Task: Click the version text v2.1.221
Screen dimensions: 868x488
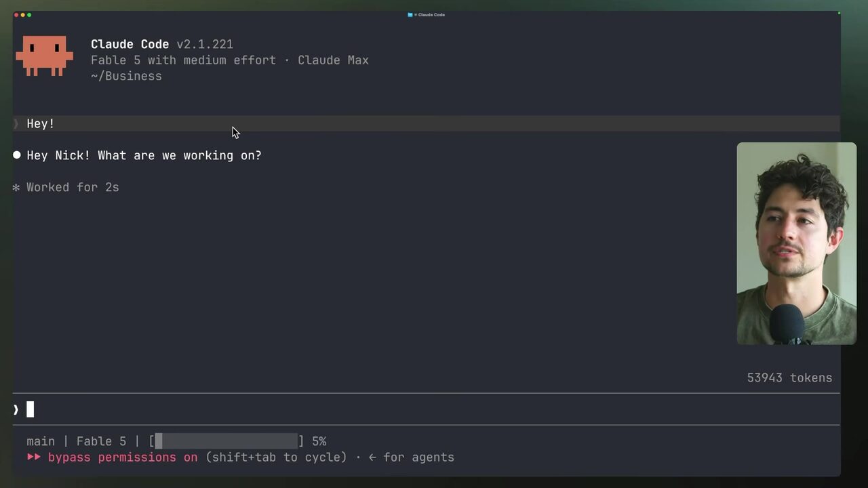Action: coord(205,44)
